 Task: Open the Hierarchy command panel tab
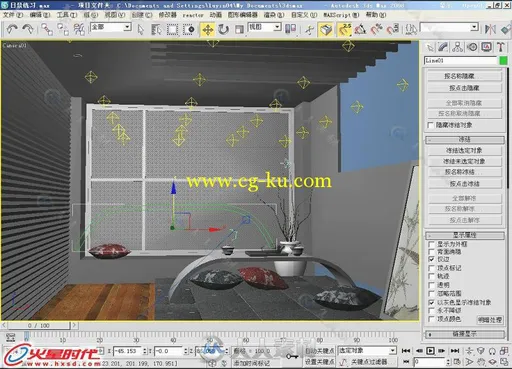pos(458,47)
